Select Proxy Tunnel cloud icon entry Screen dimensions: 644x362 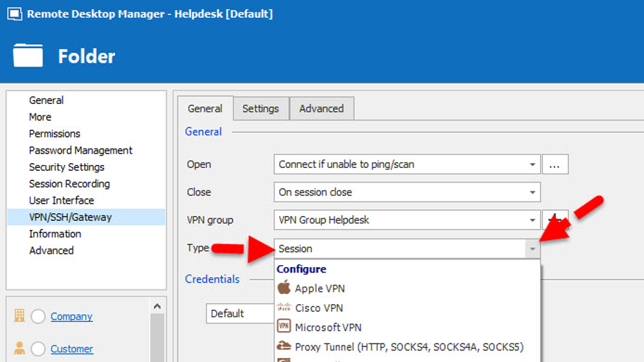tap(284, 347)
